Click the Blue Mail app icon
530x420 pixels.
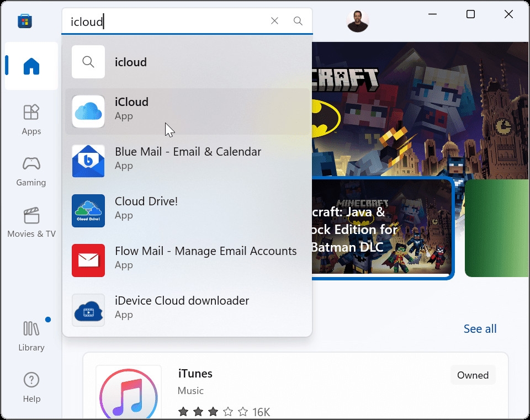point(88,161)
